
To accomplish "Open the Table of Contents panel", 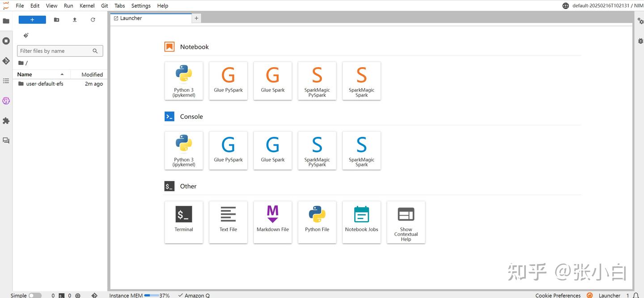I will pyautogui.click(x=6, y=81).
